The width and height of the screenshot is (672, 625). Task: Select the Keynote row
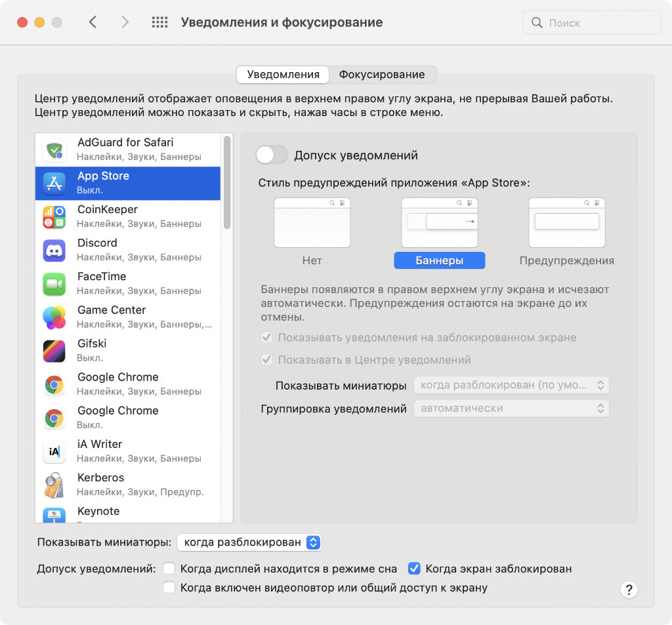click(x=128, y=512)
